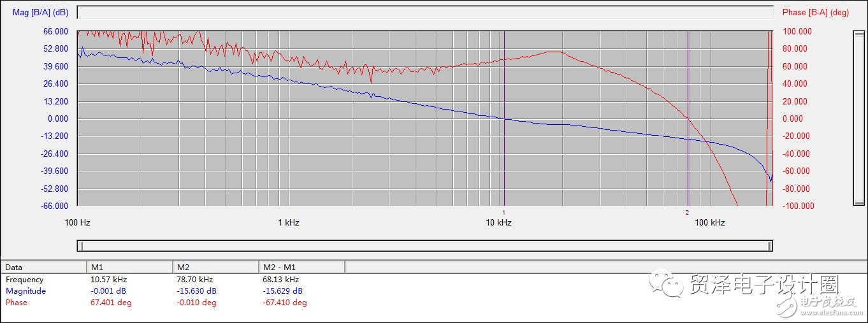Select marker 2 label below the plot
This screenshot has width=868, height=323.
[x=687, y=212]
